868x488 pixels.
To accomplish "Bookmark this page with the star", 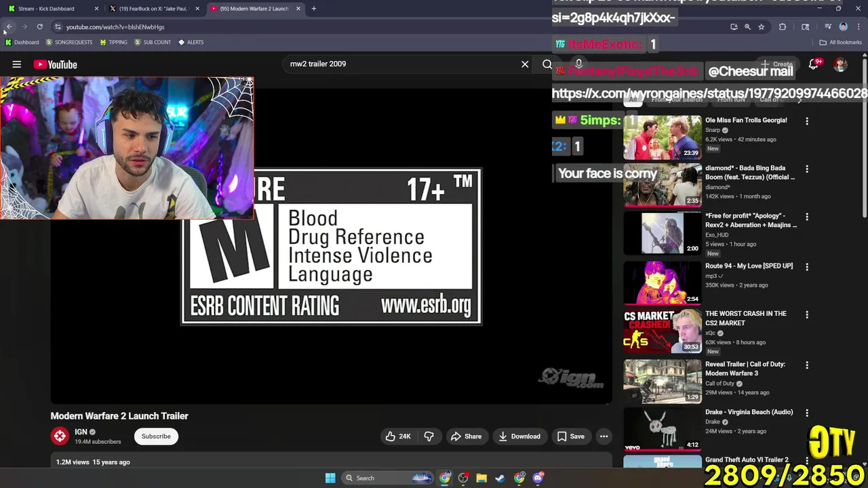I will (762, 27).
